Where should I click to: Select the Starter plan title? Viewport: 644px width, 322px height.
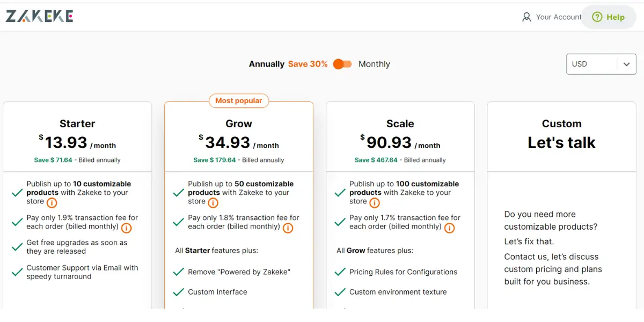(x=77, y=123)
